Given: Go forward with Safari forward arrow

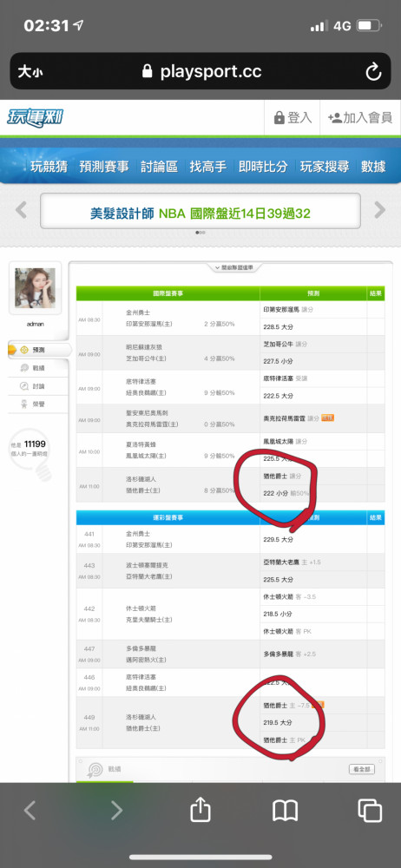Looking at the screenshot, I should pyautogui.click(x=116, y=811).
